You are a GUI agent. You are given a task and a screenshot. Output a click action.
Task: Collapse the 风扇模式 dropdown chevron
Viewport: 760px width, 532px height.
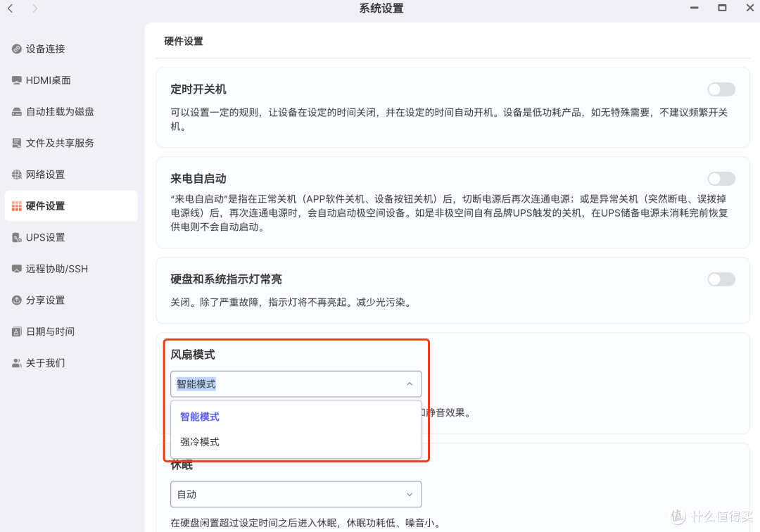(410, 384)
